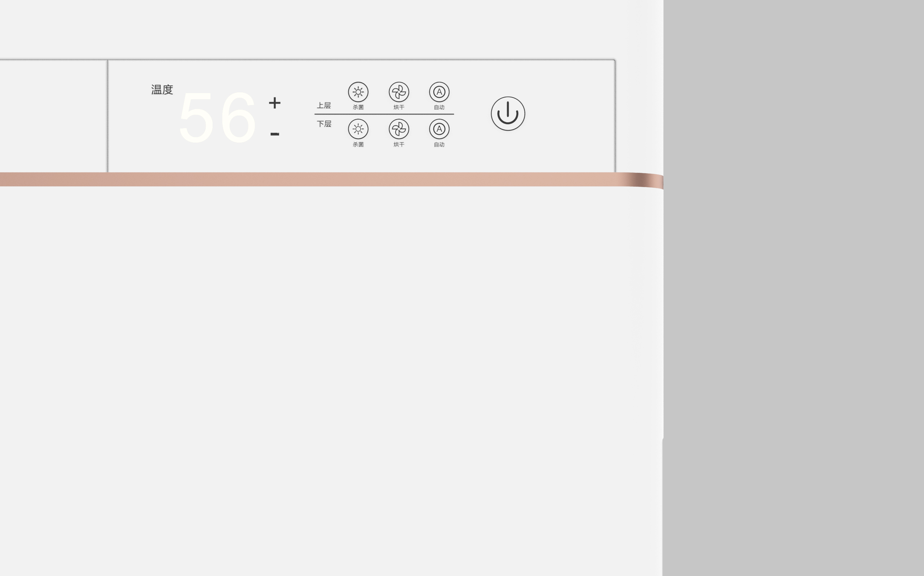Image resolution: width=924 pixels, height=576 pixels.
Task: Click the 自动 text under lower A icon
Action: pyautogui.click(x=439, y=144)
